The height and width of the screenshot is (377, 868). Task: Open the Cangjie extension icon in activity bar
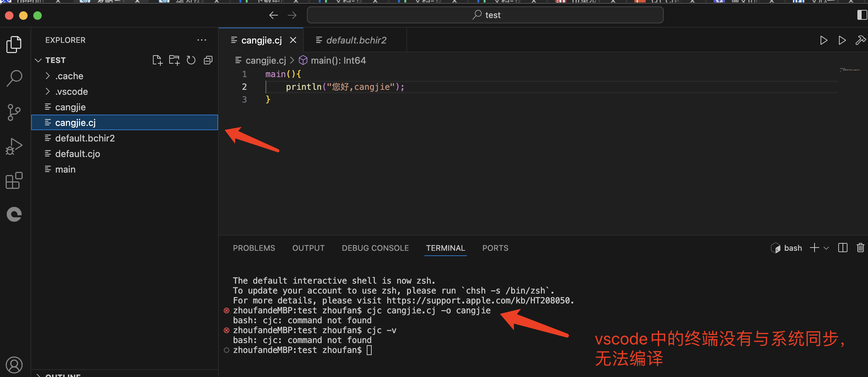tap(14, 214)
